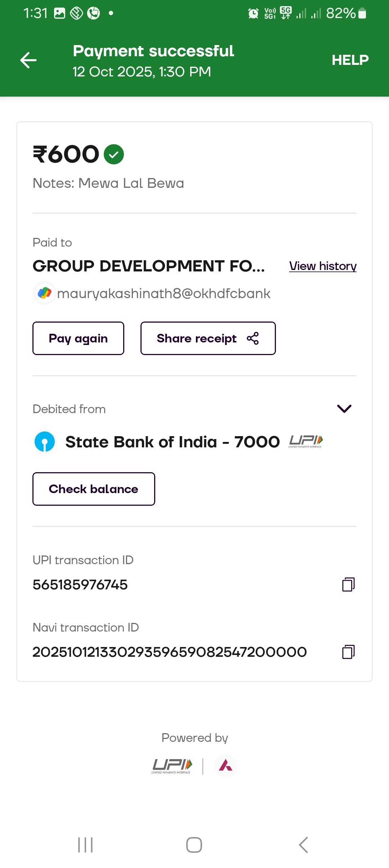
Task: Copy the UPI transaction ID
Action: (348, 584)
